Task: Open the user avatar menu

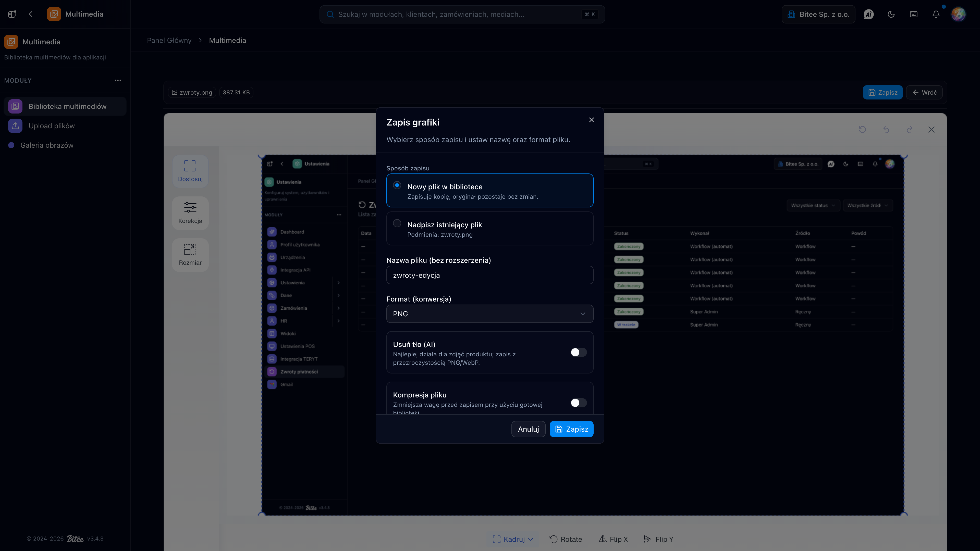Action: pos(958,15)
